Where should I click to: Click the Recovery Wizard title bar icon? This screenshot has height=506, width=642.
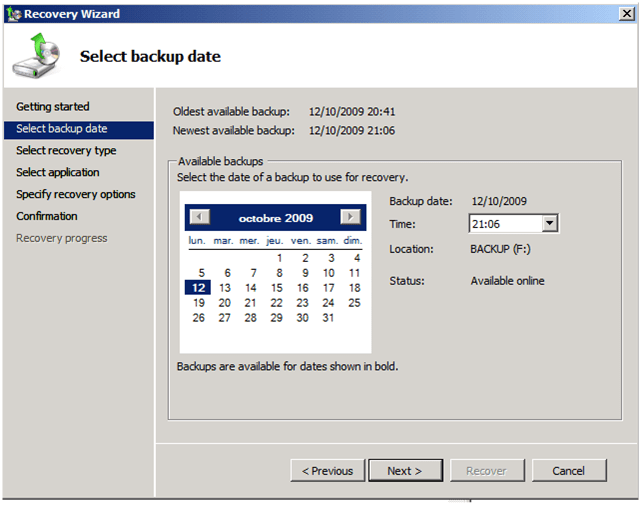[13, 14]
